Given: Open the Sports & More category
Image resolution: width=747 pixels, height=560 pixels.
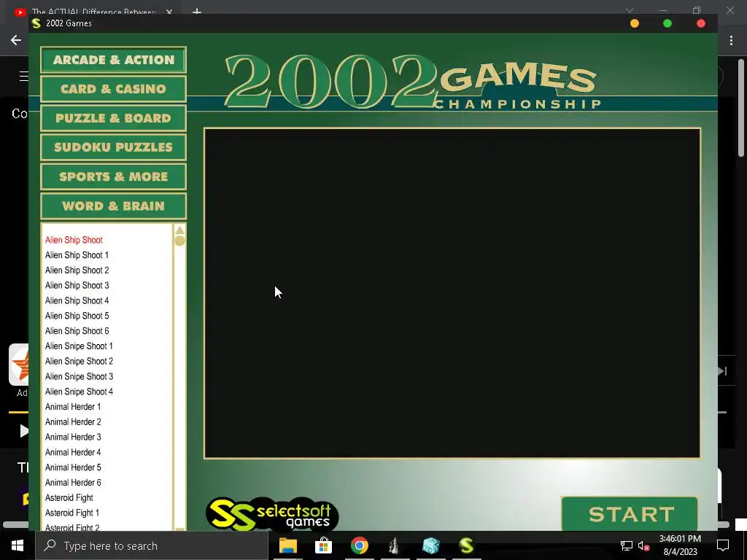Looking at the screenshot, I should (x=113, y=176).
